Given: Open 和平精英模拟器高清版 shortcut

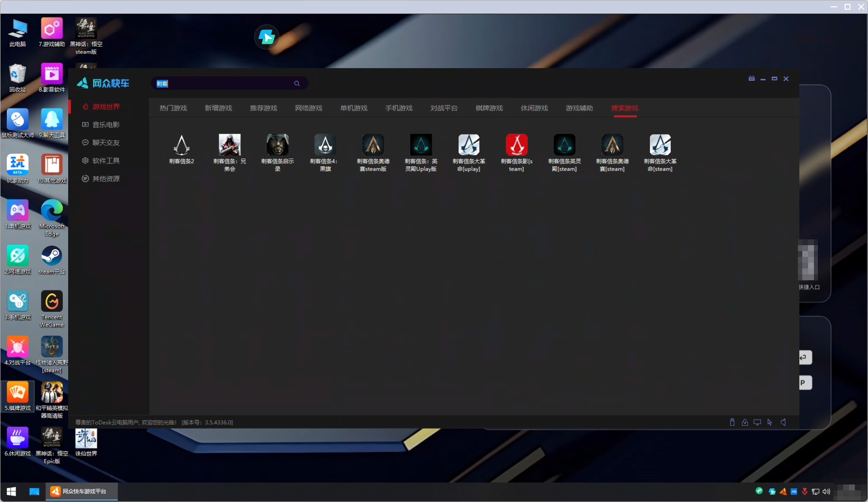Looking at the screenshot, I should [52, 400].
